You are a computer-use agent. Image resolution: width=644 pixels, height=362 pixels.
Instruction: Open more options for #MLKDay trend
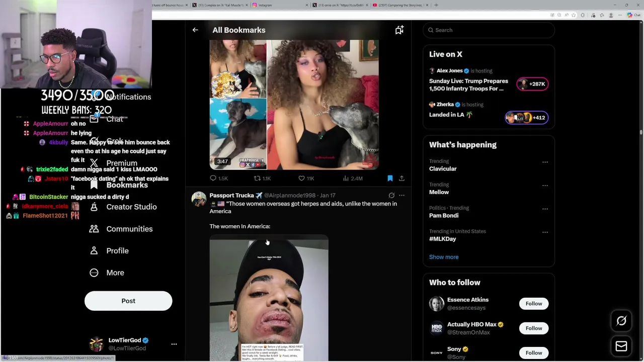(545, 232)
